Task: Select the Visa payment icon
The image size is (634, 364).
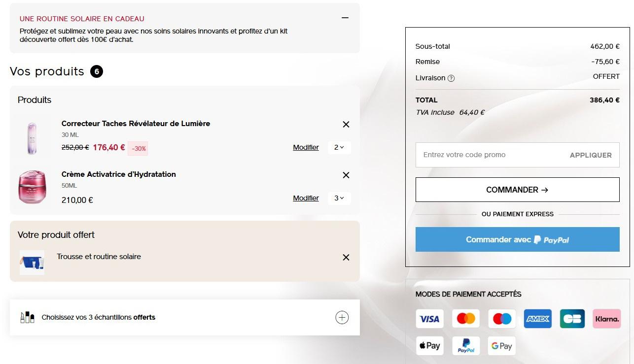Action: click(429, 319)
